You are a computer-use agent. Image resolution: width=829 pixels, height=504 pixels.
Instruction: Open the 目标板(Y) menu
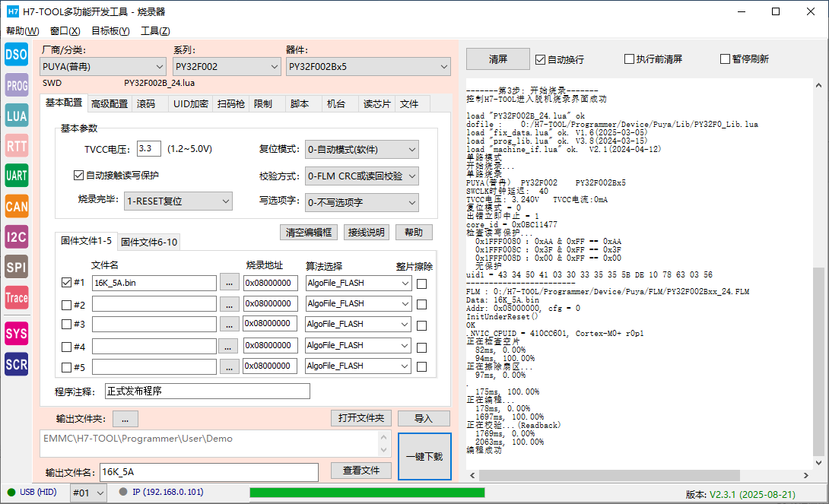coord(110,31)
